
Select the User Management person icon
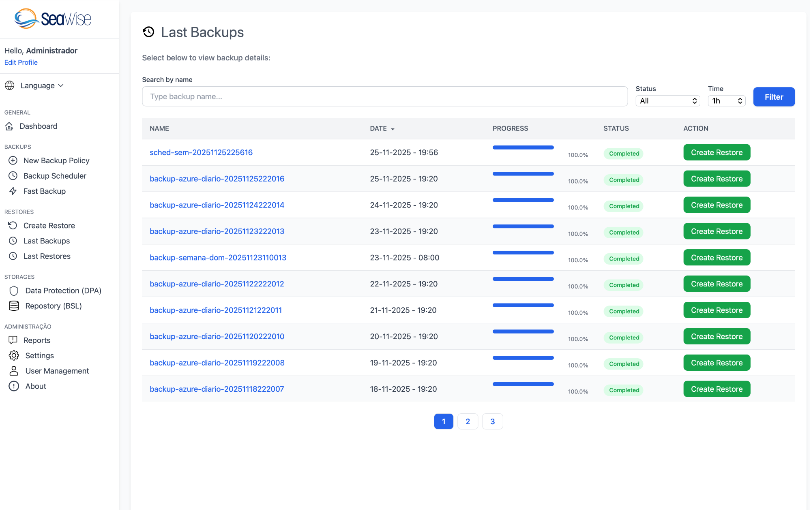14,371
